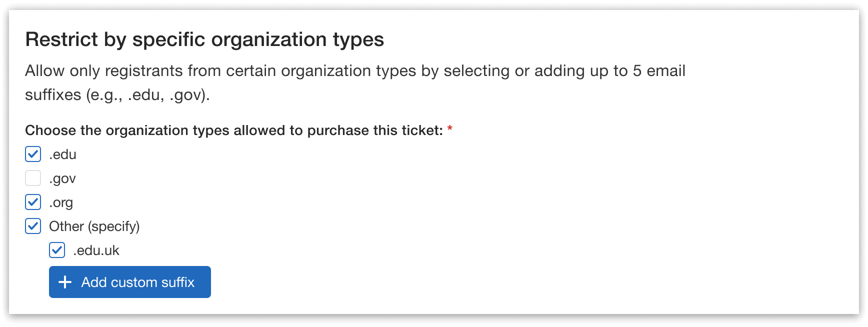Click the Other (specify) label

tap(94, 226)
